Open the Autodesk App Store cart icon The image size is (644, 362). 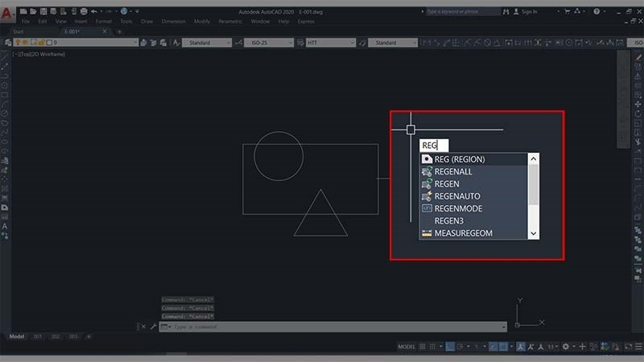tap(568, 11)
